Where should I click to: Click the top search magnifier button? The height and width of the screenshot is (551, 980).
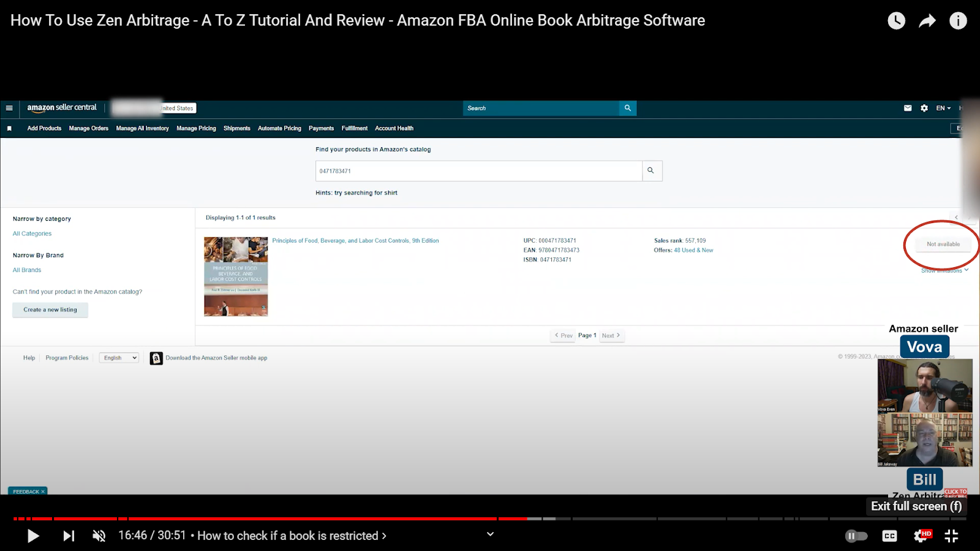coord(628,108)
